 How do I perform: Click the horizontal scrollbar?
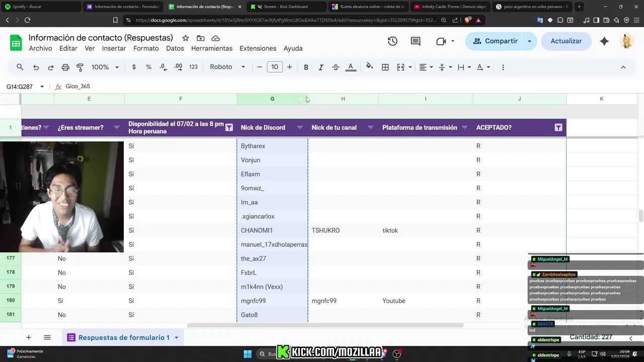325,325
